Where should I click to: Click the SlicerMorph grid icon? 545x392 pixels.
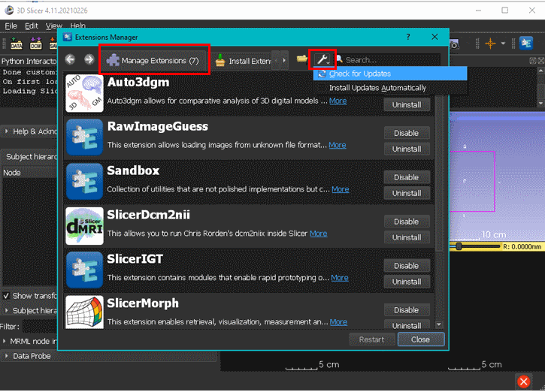84,312
